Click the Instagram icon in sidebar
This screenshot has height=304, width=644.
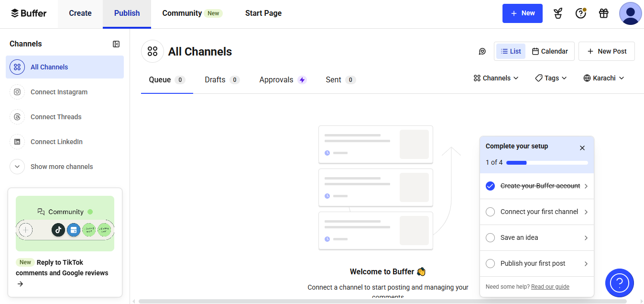(x=17, y=92)
